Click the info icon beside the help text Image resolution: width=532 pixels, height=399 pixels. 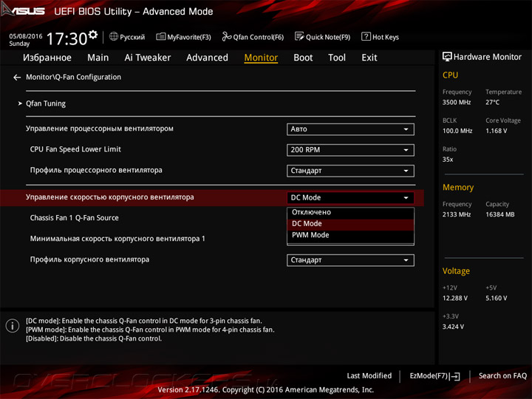coord(13,326)
